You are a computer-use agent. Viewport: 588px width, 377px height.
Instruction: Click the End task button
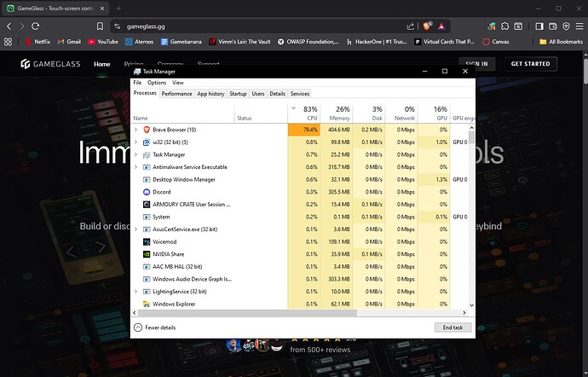[453, 328]
